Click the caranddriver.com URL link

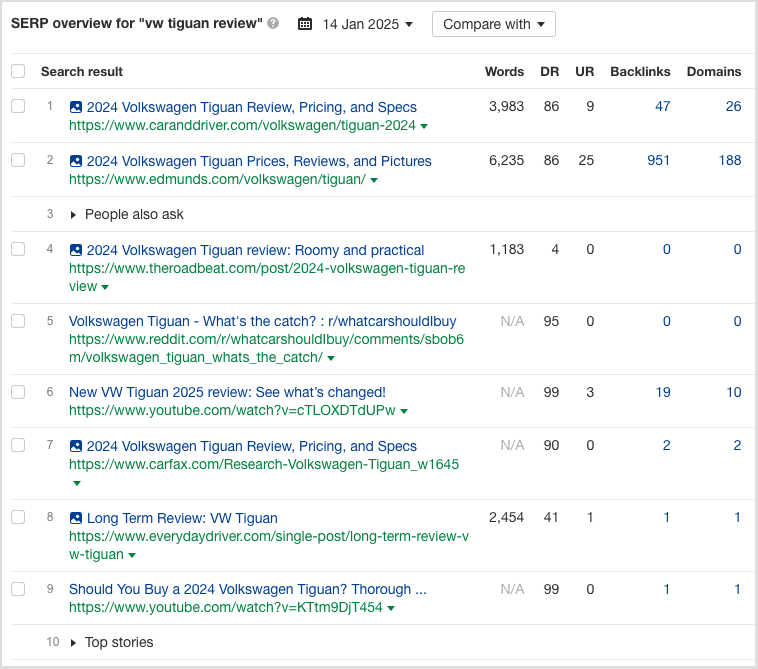coord(242,125)
